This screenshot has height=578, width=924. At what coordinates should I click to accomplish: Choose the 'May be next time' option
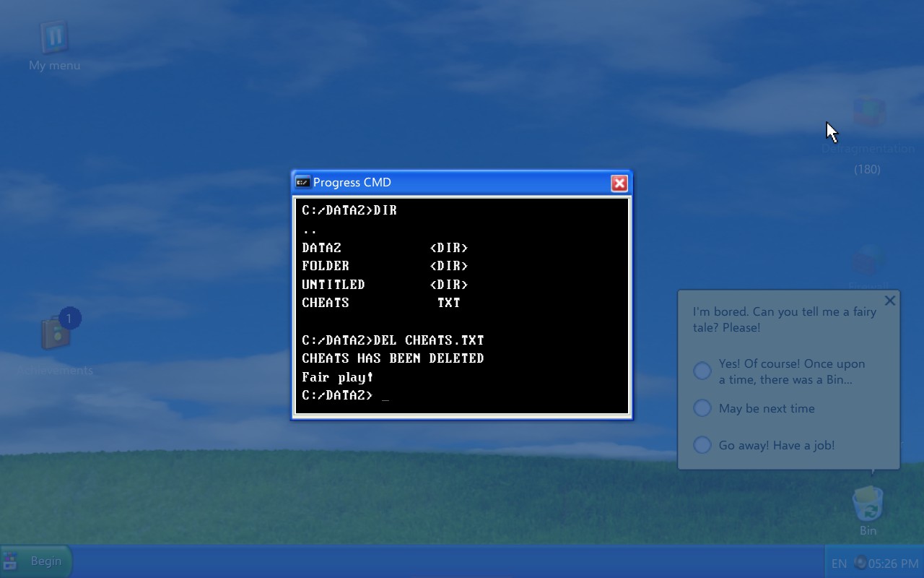pos(702,408)
